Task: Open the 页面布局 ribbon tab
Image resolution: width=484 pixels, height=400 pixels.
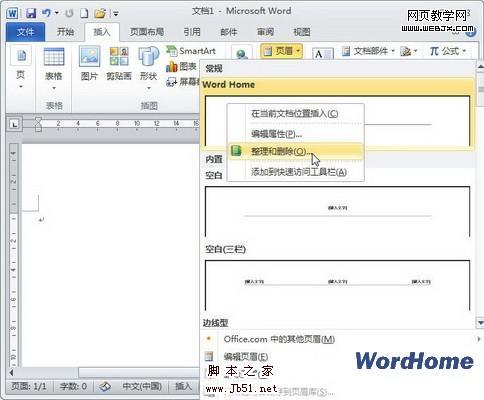Action: [147, 32]
